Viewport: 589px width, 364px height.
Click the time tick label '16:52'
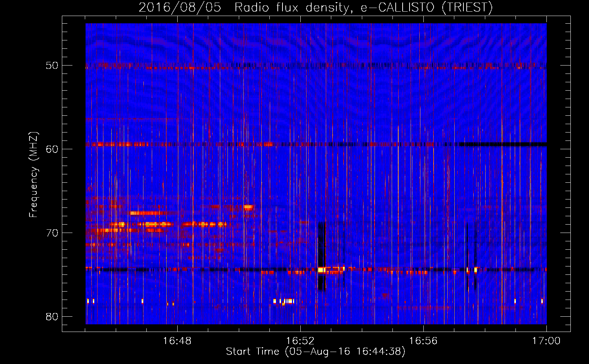(x=300, y=341)
